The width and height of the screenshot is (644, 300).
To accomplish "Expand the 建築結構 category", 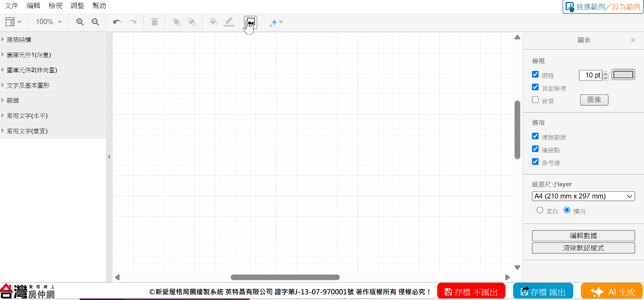I will 53,40.
